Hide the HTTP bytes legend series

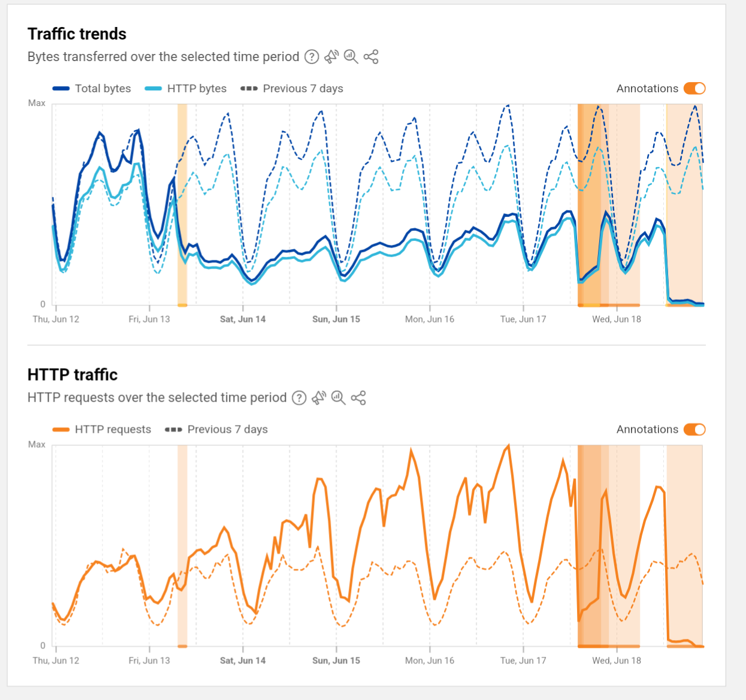point(186,89)
